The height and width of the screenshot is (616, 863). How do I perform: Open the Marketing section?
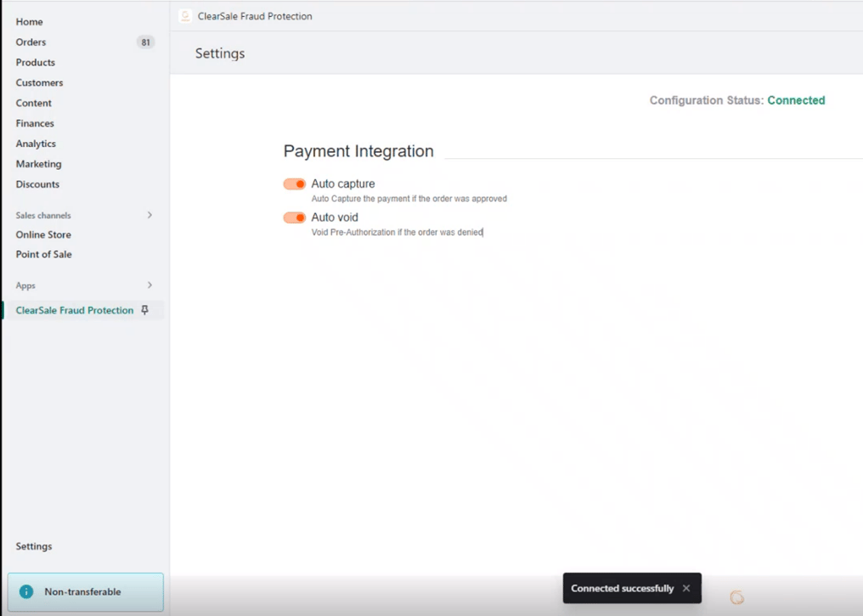[x=37, y=164]
